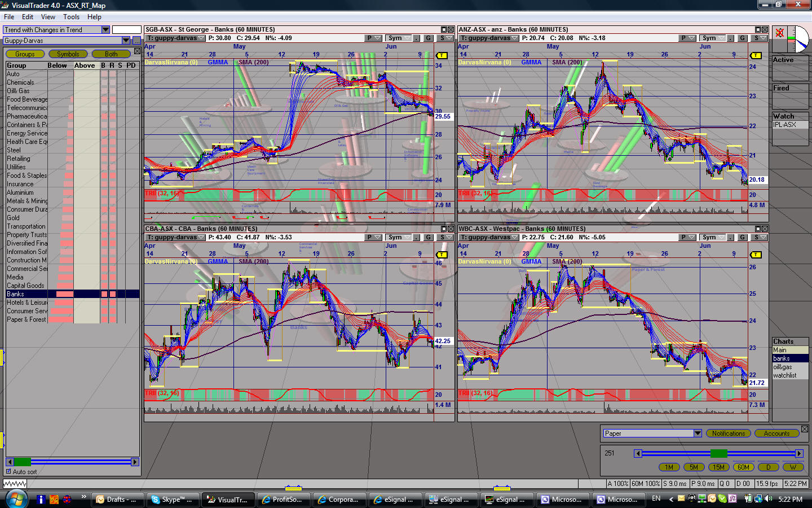
Task: Click the green thumb of the groups scrollbar
Action: pyautogui.click(x=23, y=462)
